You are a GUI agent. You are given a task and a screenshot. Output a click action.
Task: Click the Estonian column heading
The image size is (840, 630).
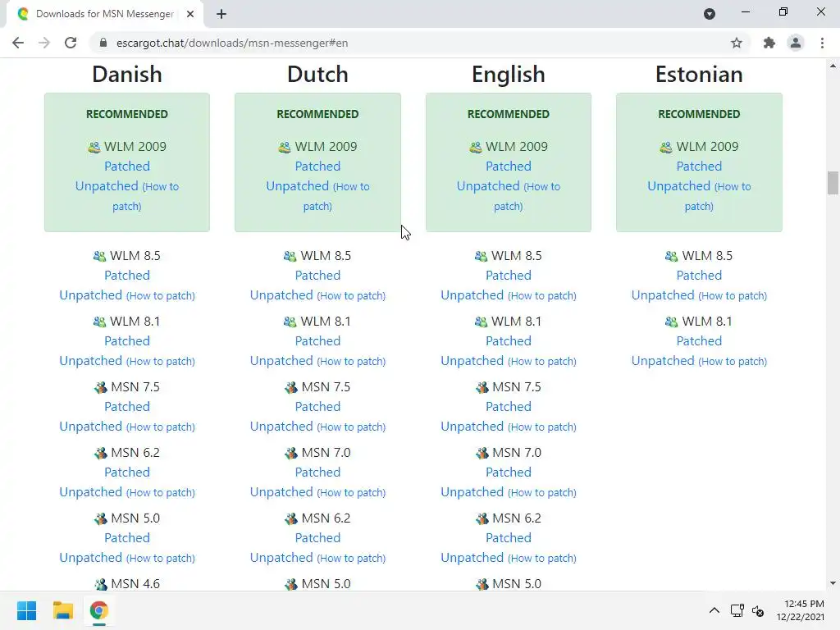point(699,75)
